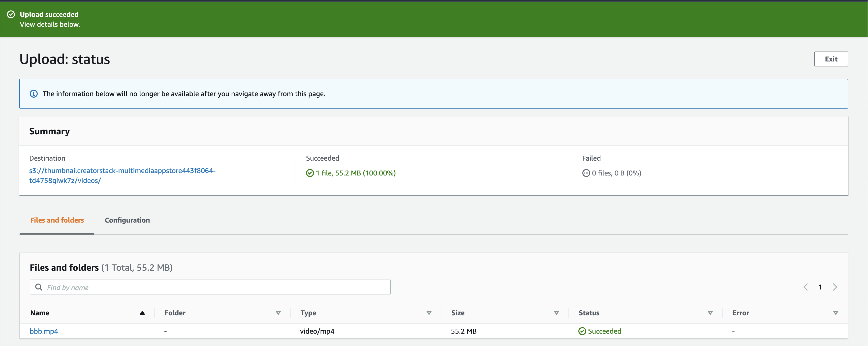Sort the Size column

(556, 313)
